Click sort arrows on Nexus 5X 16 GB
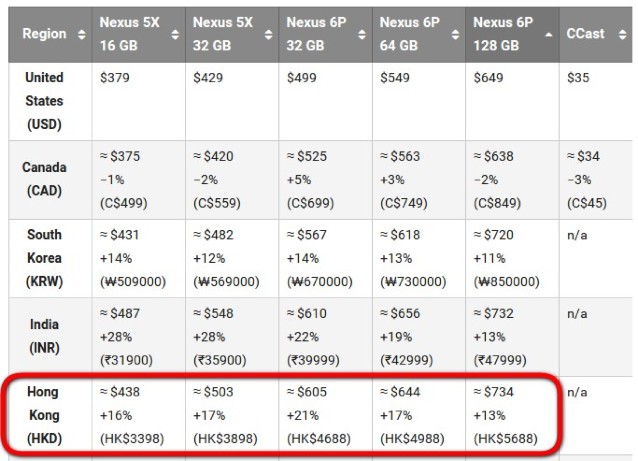This screenshot has width=638, height=461. (175, 35)
